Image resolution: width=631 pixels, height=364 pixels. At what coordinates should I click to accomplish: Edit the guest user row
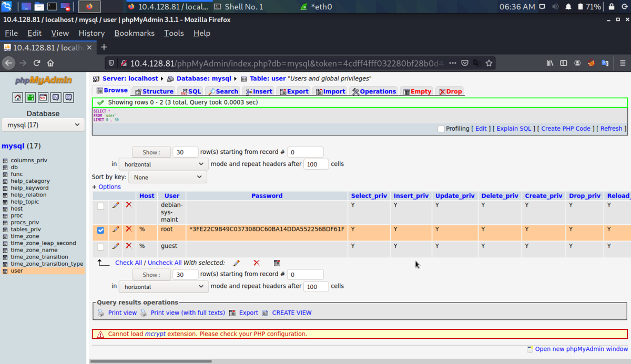click(116, 246)
